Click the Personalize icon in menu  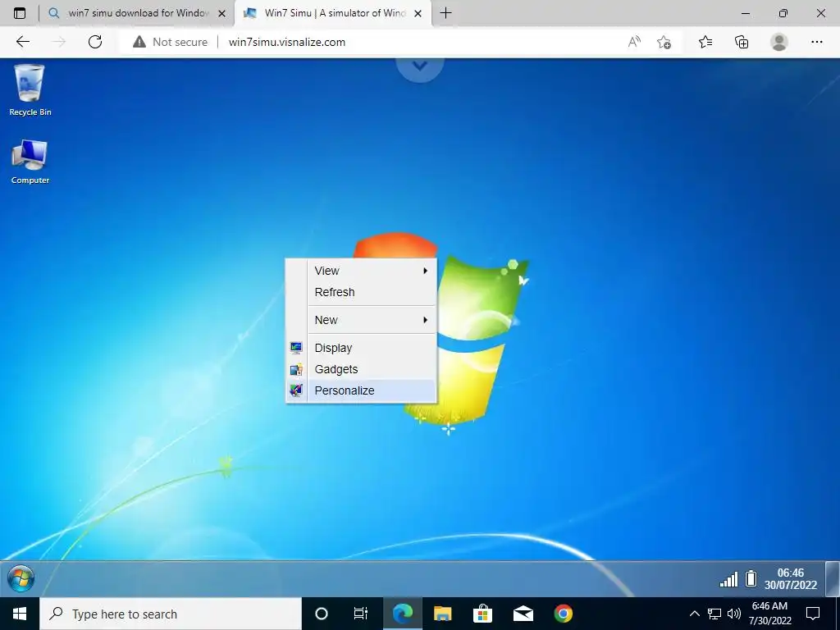pyautogui.click(x=296, y=390)
